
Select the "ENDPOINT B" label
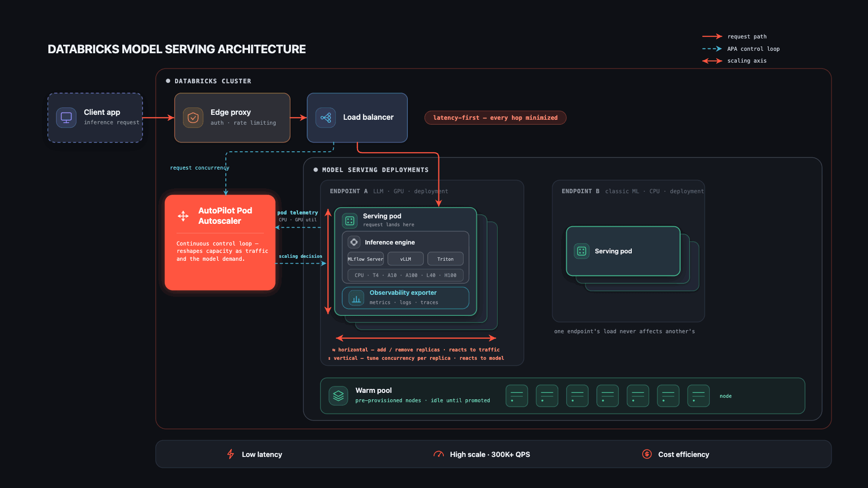pyautogui.click(x=580, y=191)
